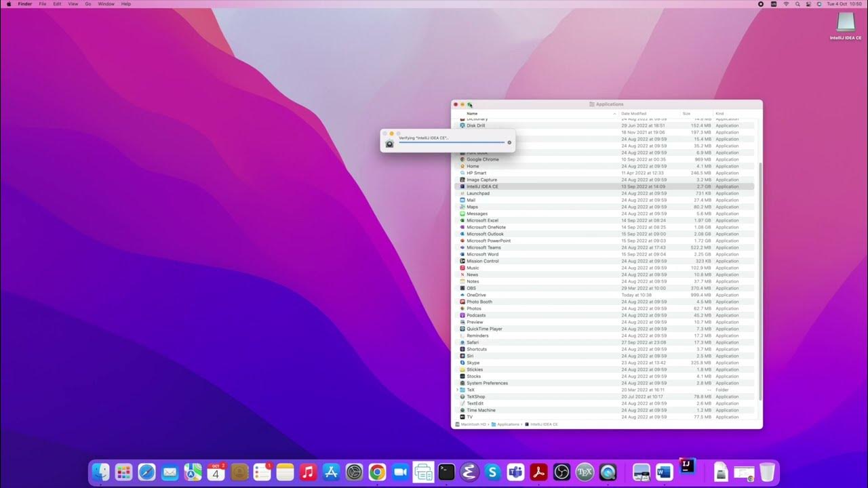
Task: Open TeXShop in the Dock
Action: click(585, 472)
